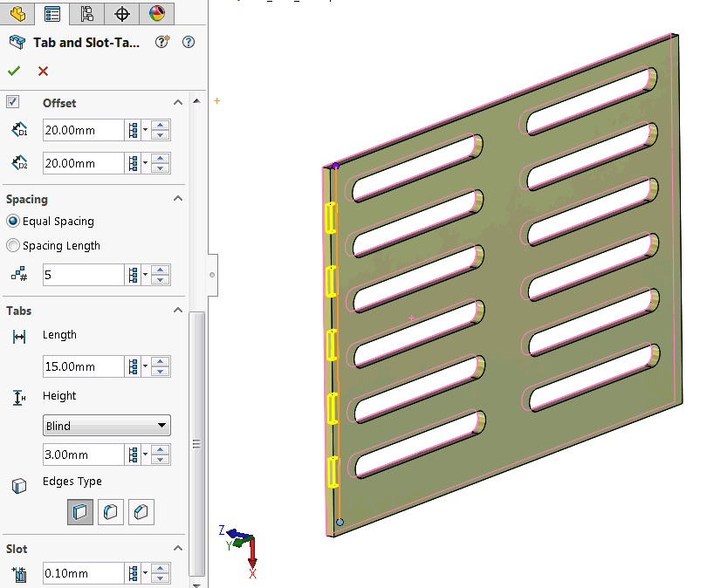This screenshot has height=588, width=714.
Task: Click the Edges Type label
Action: pyautogui.click(x=72, y=482)
